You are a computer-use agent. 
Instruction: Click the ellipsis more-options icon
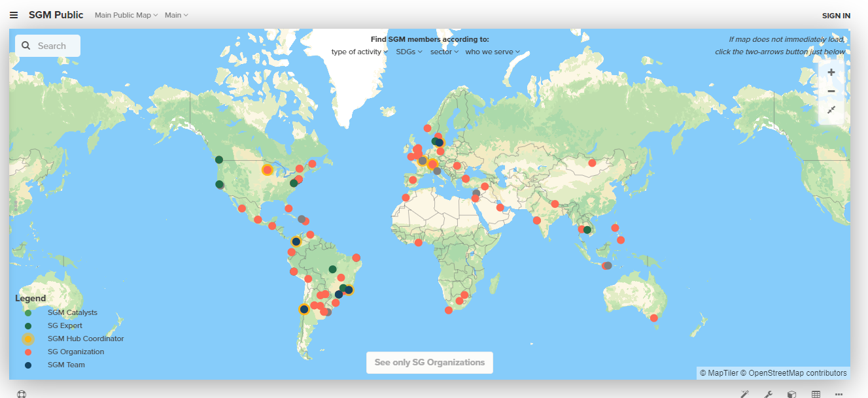click(x=839, y=393)
